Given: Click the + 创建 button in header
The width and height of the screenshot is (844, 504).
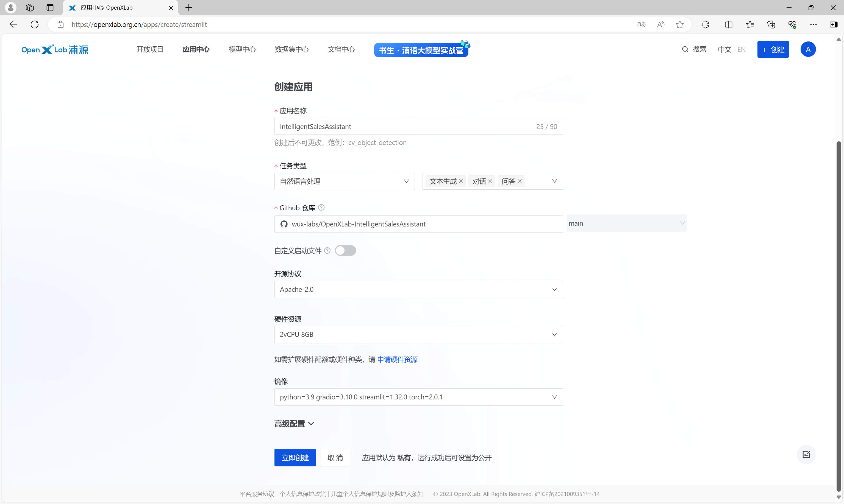Looking at the screenshot, I should 773,50.
